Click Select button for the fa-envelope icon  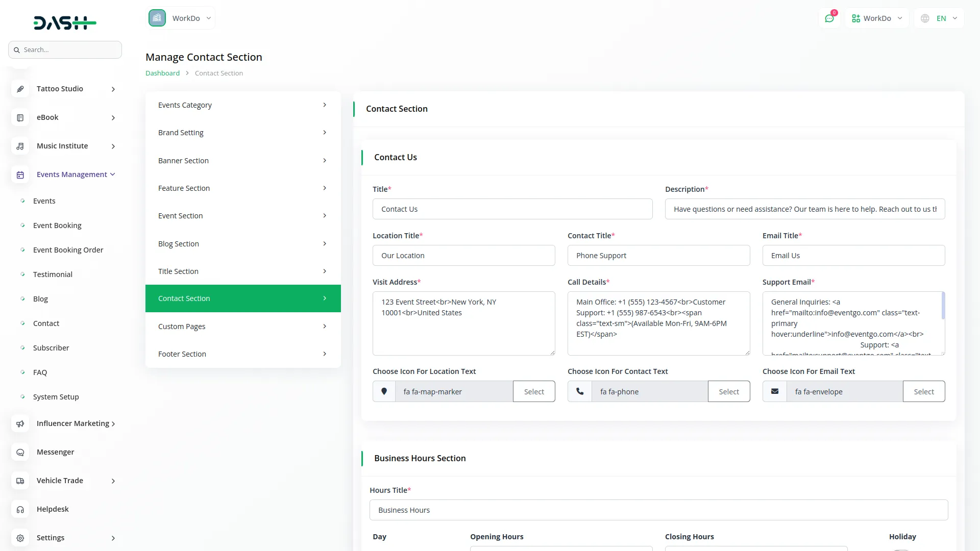pyautogui.click(x=923, y=391)
